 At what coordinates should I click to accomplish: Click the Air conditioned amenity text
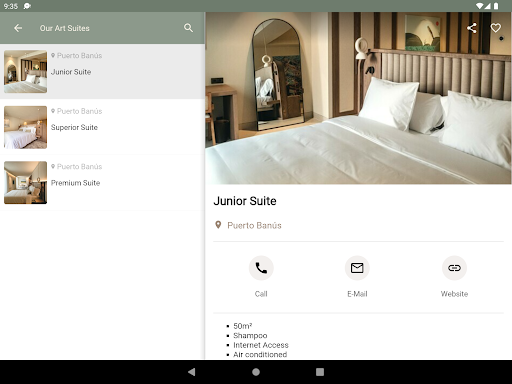click(x=260, y=354)
